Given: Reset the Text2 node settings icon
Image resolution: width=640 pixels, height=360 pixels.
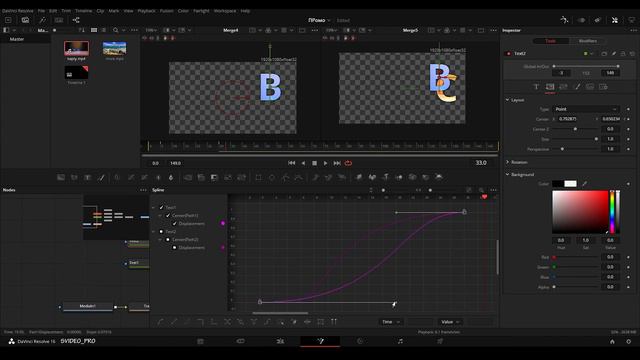Looking at the screenshot, I should (632, 53).
